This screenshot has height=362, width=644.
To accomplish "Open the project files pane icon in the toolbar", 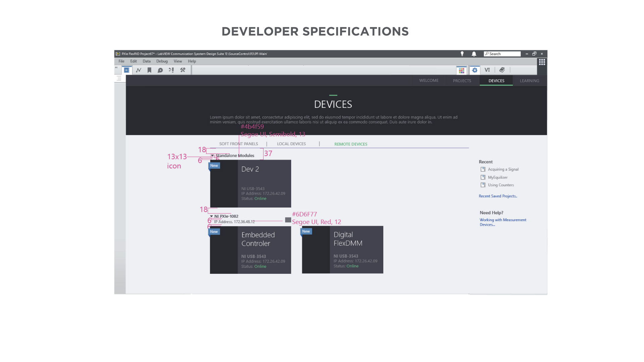I will point(126,70).
